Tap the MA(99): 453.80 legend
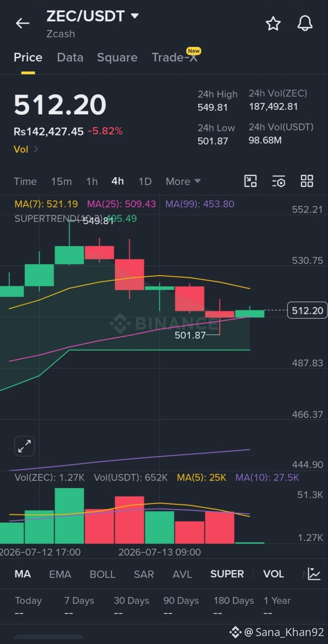Image resolution: width=328 pixels, height=644 pixels. [x=200, y=204]
